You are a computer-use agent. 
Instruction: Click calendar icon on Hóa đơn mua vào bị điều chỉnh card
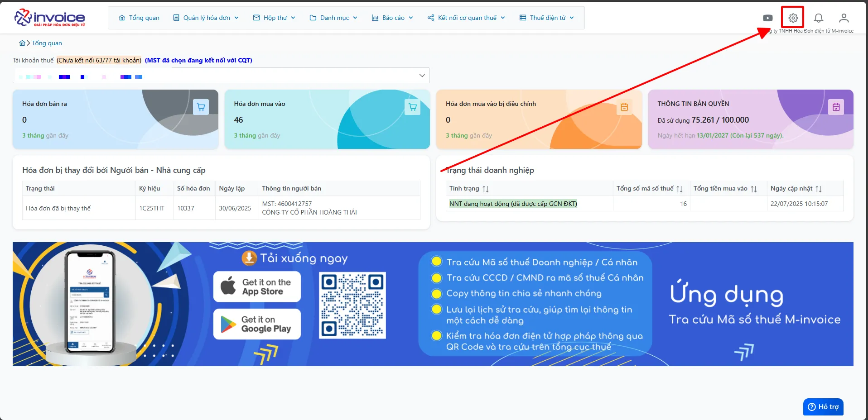tap(624, 107)
